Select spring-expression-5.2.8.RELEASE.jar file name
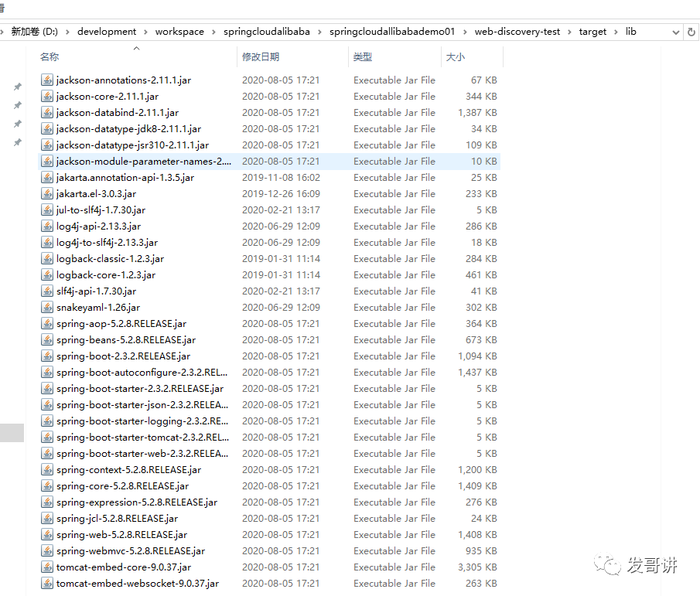Viewport: 700px width, 596px height. coord(137,502)
